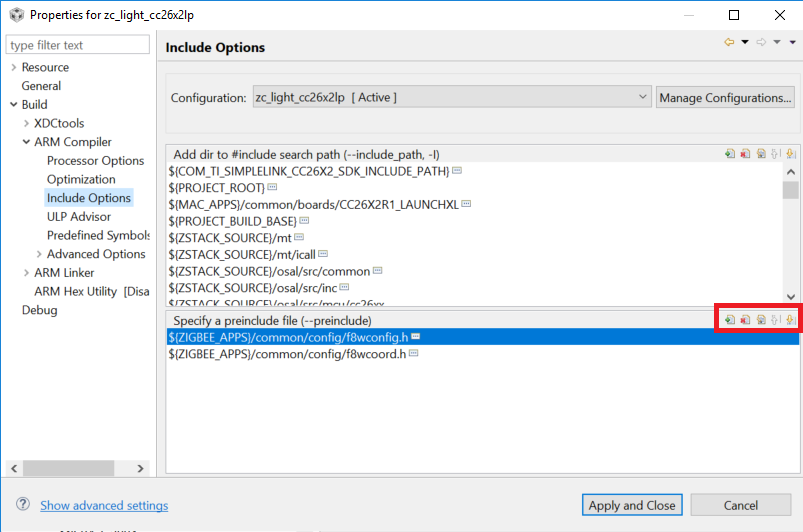Click Manage Configurations button
The image size is (803, 532).
[x=725, y=97]
